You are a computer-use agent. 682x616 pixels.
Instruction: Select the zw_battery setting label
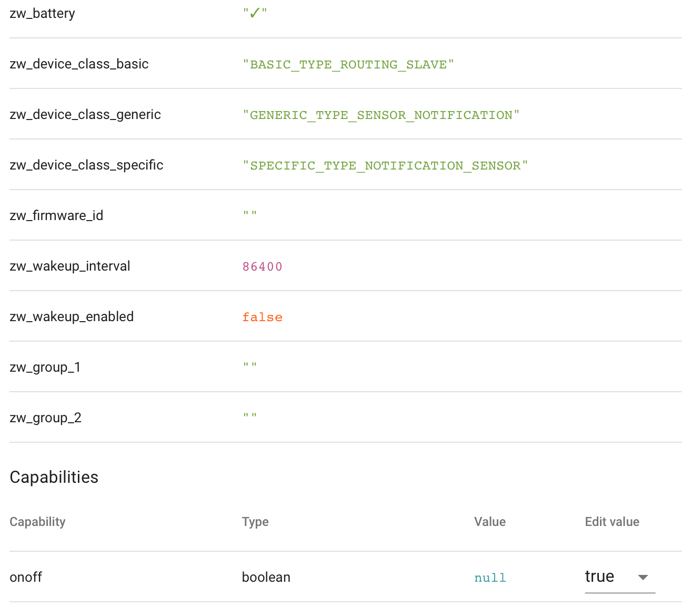coord(42,14)
